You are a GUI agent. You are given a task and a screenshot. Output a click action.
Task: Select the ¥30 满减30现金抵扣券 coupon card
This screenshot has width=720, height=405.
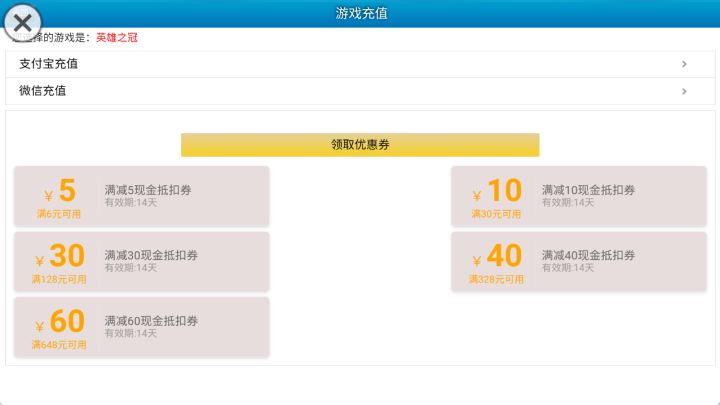click(x=141, y=262)
